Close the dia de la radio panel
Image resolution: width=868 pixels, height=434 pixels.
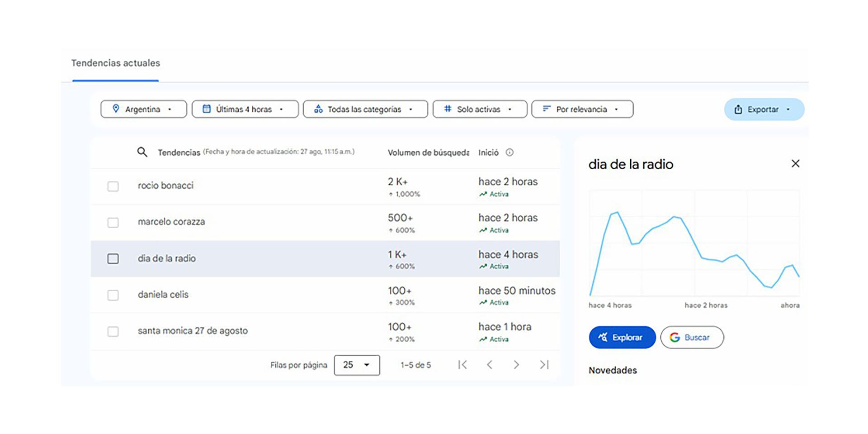795,164
